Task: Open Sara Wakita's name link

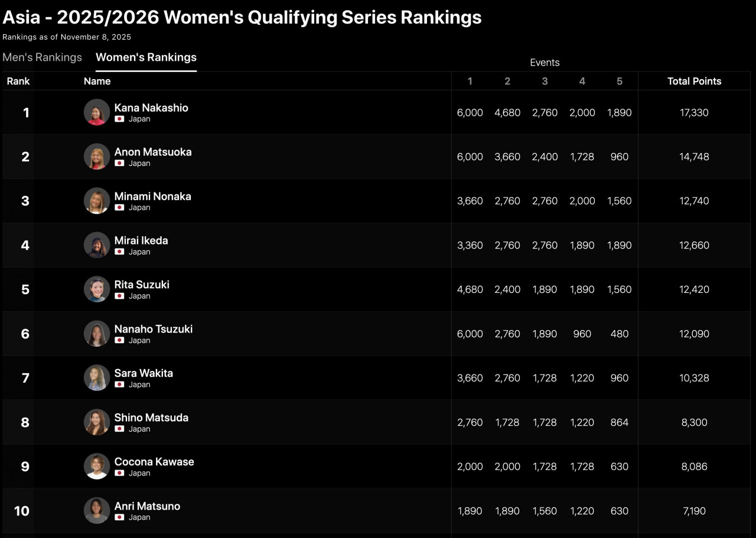Action: (144, 373)
